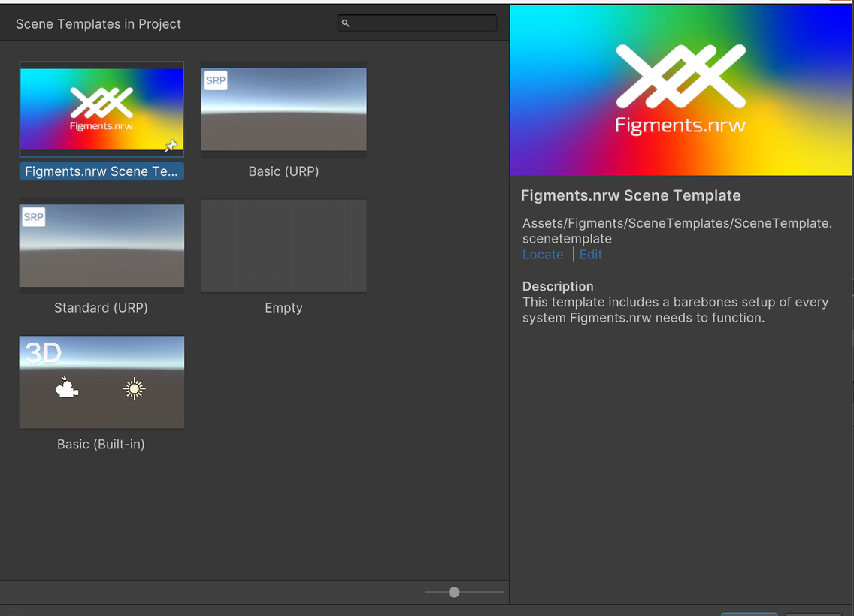
Task: Select the Figments.nrw Scene Template thumbnail
Action: click(x=101, y=109)
